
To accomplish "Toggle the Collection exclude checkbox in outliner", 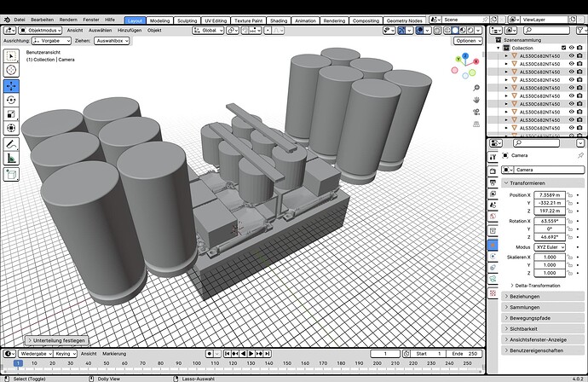I will [x=563, y=48].
